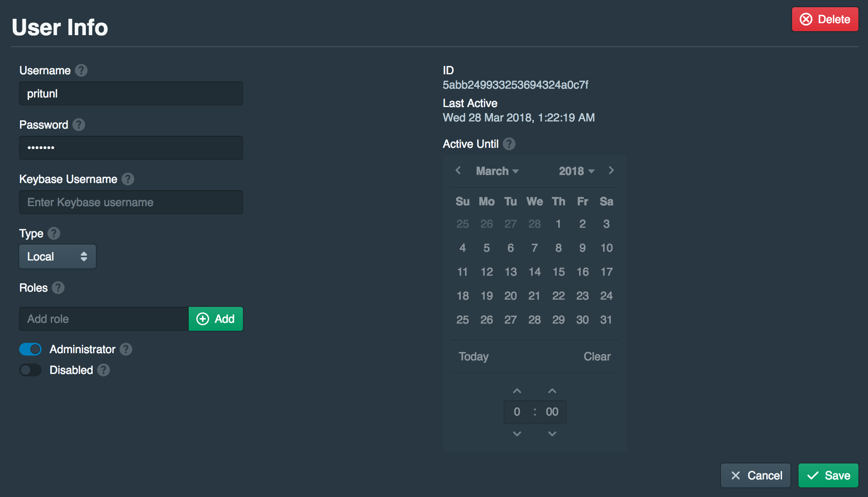Pick March 11 in the calendar
Screen dimensions: 868x497
click(463, 272)
